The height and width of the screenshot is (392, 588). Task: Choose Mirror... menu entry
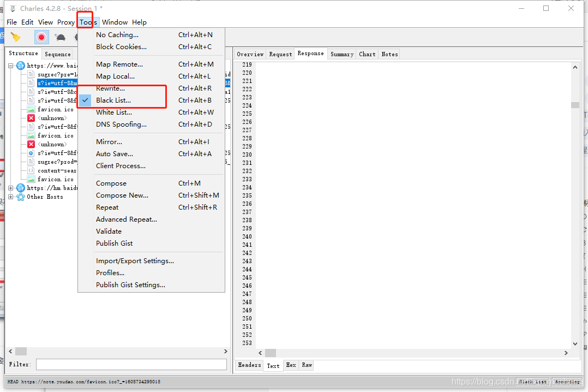pyautogui.click(x=151, y=141)
